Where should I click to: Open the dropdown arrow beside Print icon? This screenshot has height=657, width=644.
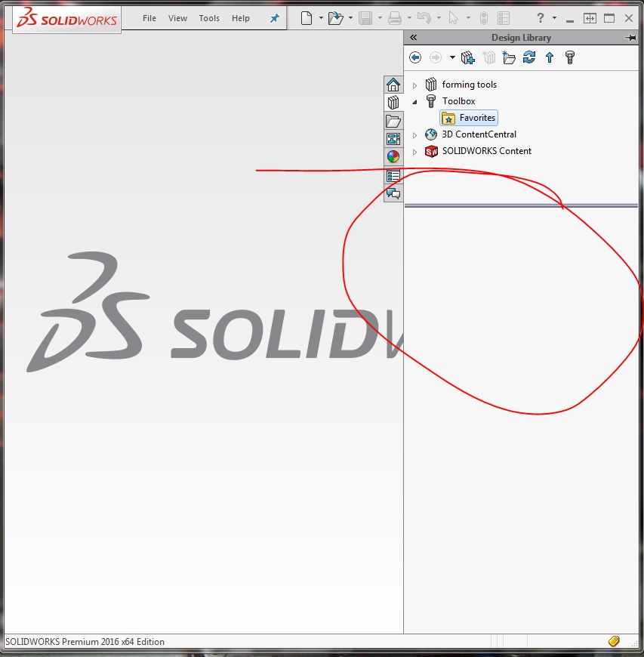coord(409,18)
